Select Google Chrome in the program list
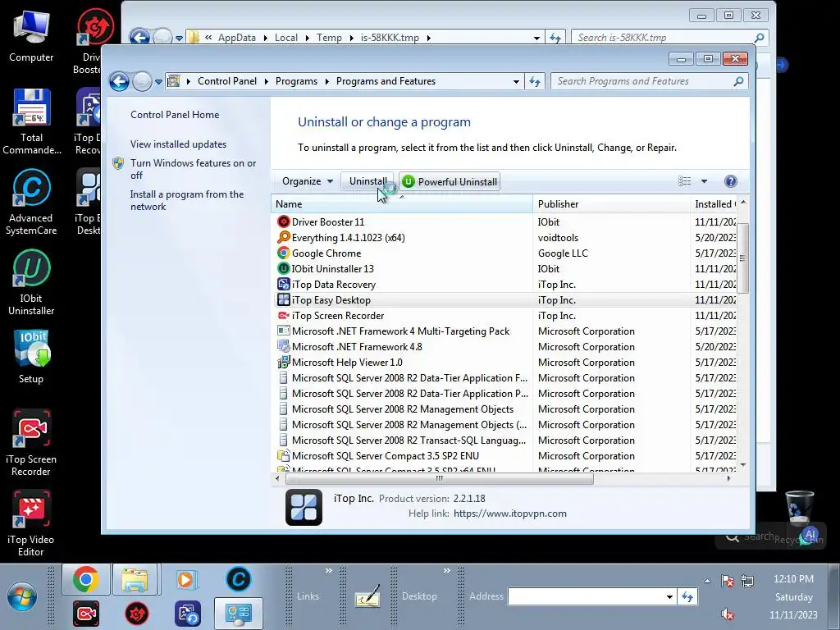The height and width of the screenshot is (630, 840). tap(319, 253)
